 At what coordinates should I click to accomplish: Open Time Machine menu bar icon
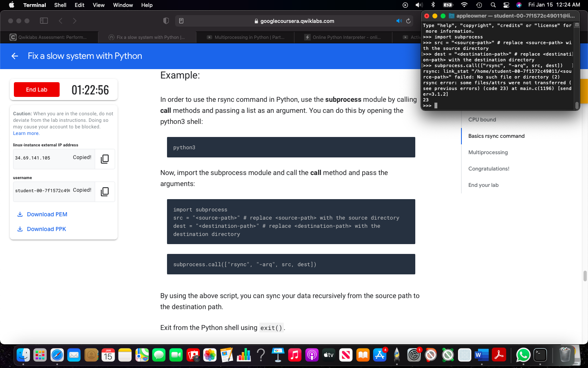pyautogui.click(x=479, y=5)
